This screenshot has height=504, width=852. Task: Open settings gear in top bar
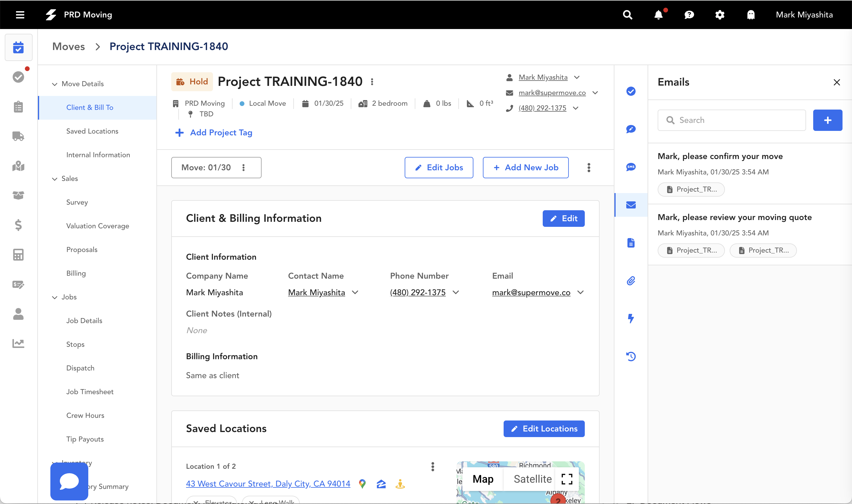pos(720,15)
